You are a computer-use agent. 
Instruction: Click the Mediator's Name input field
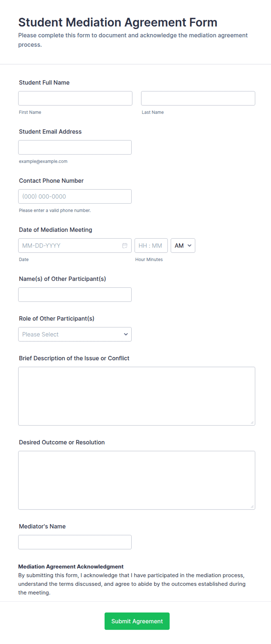pyautogui.click(x=75, y=542)
